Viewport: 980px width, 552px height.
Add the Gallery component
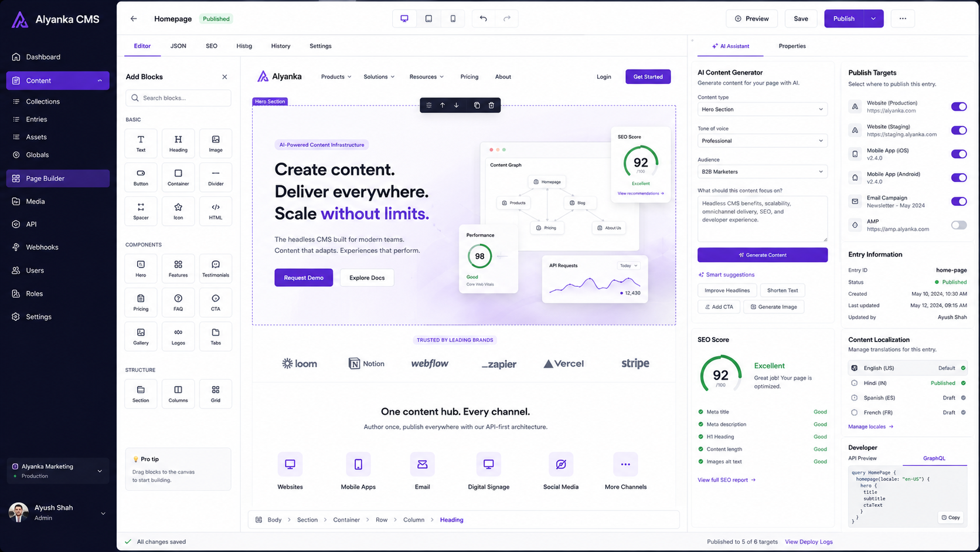click(141, 337)
